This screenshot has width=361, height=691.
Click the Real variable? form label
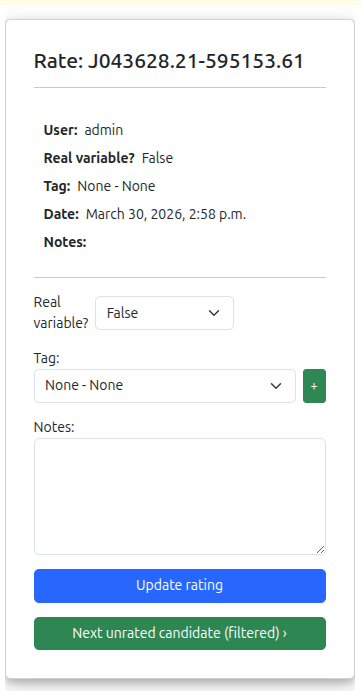point(61,313)
